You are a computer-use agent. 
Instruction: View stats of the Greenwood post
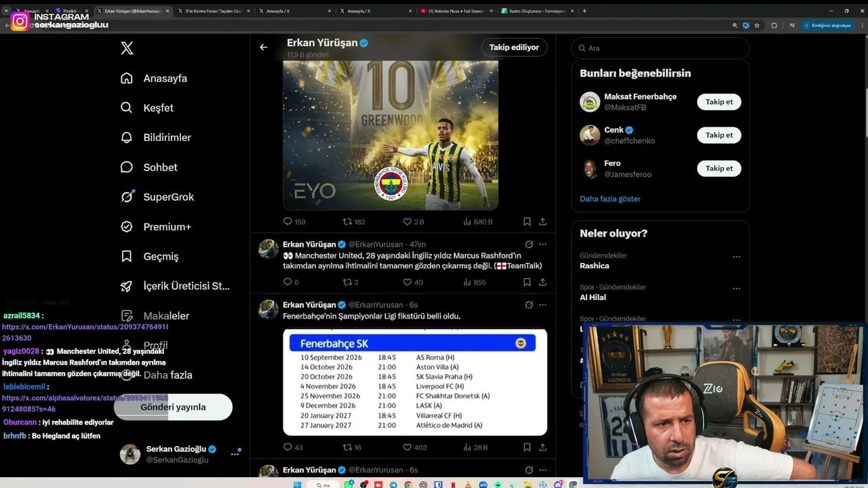click(x=477, y=222)
